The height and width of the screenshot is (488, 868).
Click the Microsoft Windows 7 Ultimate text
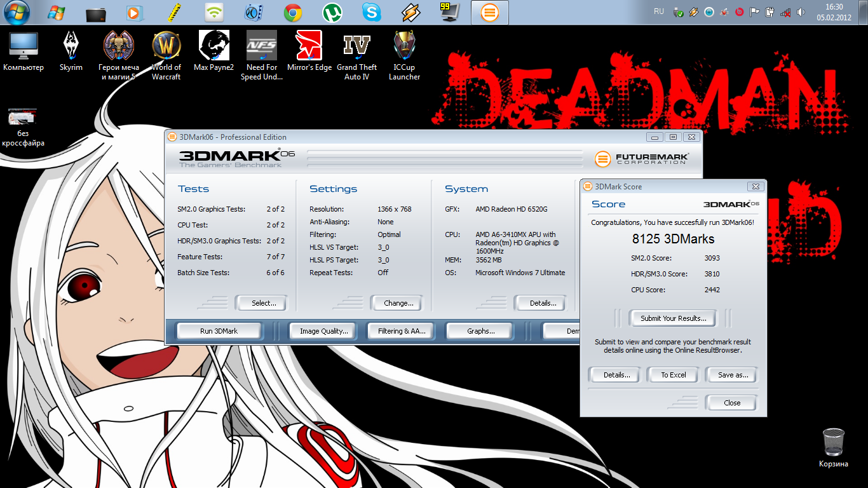click(520, 273)
